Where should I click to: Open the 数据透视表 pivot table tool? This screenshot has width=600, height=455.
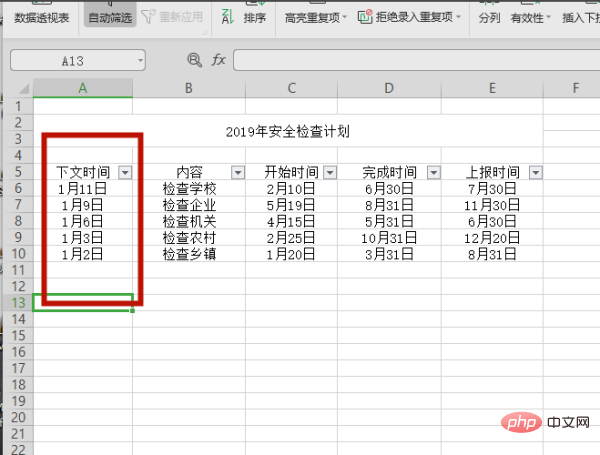[42, 18]
